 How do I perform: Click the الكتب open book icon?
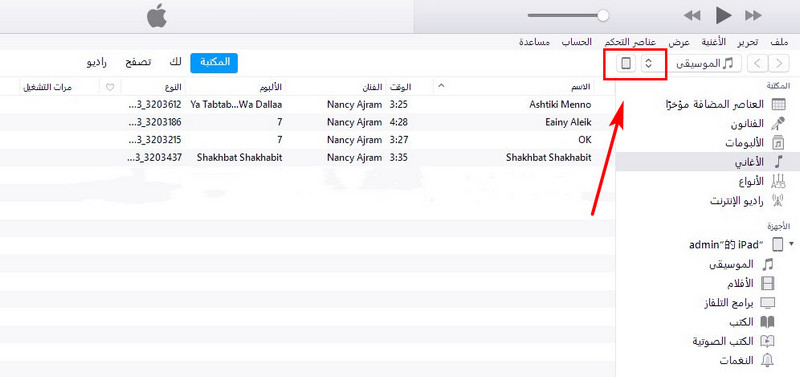click(x=767, y=322)
